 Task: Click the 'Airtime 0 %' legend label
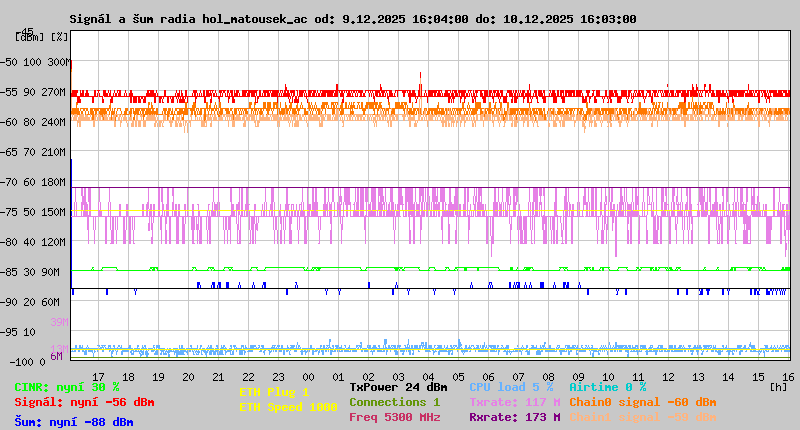(x=608, y=387)
